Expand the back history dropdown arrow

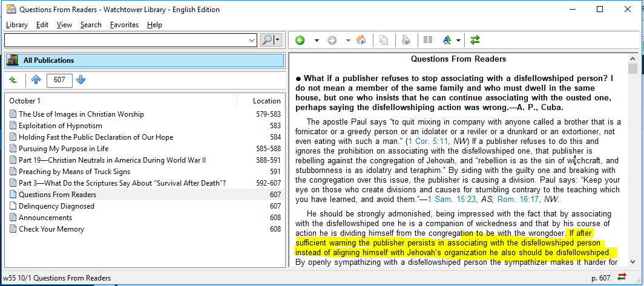pyautogui.click(x=316, y=41)
